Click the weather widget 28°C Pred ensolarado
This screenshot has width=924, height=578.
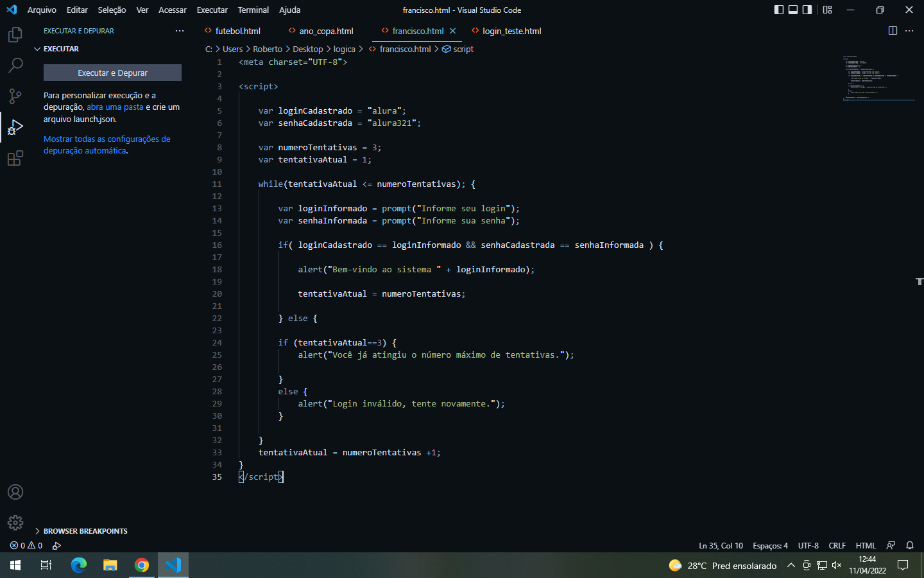tap(723, 565)
